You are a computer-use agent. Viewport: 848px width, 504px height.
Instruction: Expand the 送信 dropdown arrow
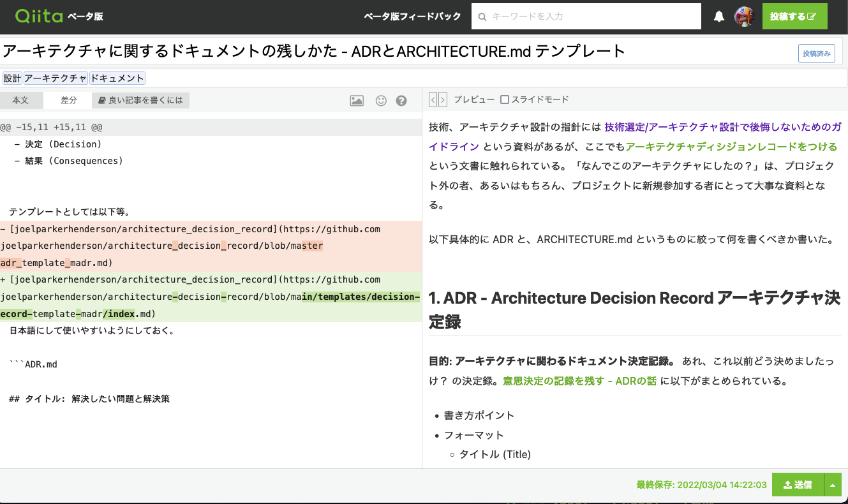click(833, 485)
